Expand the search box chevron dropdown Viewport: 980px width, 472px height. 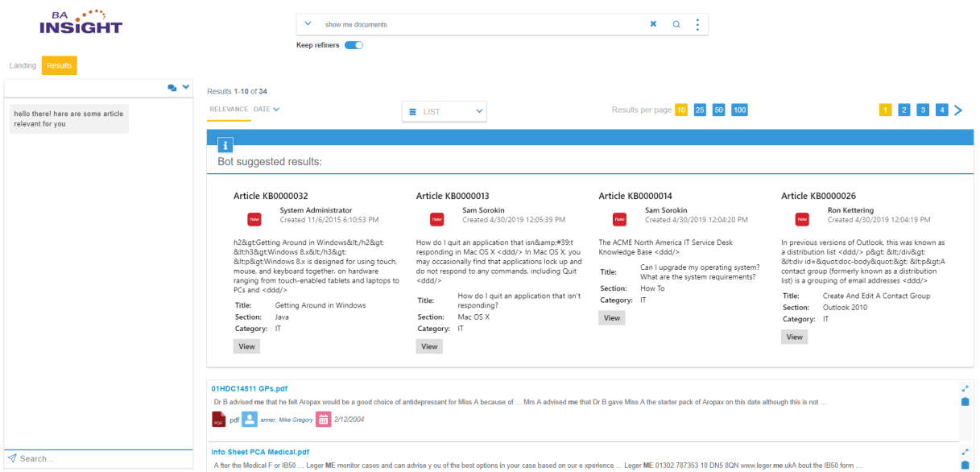pyautogui.click(x=308, y=24)
